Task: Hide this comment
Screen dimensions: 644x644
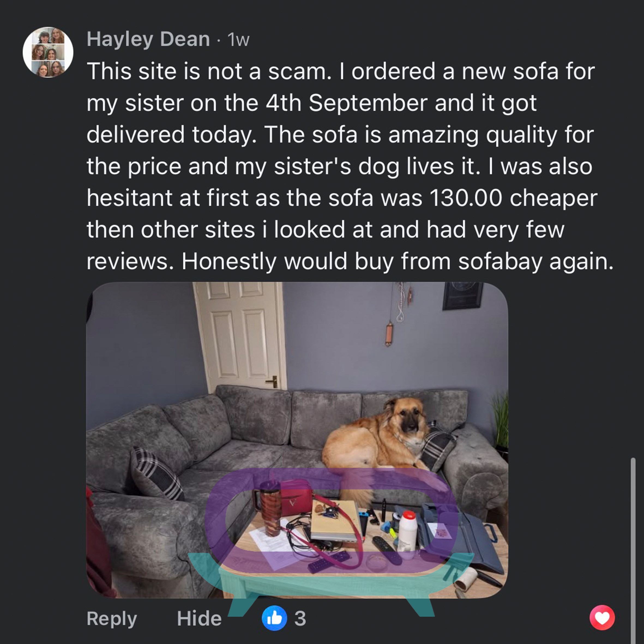Action: pos(199,619)
